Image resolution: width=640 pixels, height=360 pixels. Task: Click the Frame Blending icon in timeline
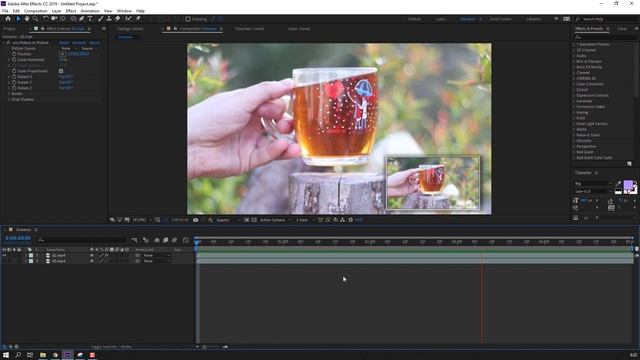(165, 240)
